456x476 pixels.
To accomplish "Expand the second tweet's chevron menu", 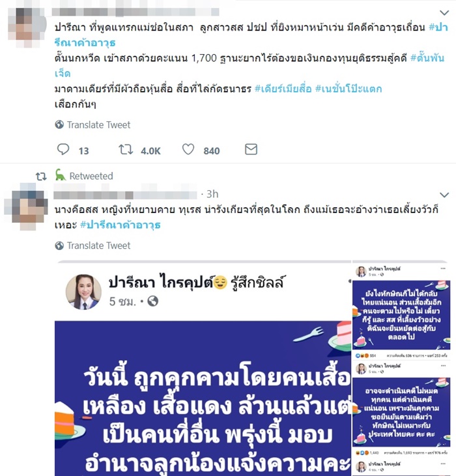I will (x=444, y=195).
